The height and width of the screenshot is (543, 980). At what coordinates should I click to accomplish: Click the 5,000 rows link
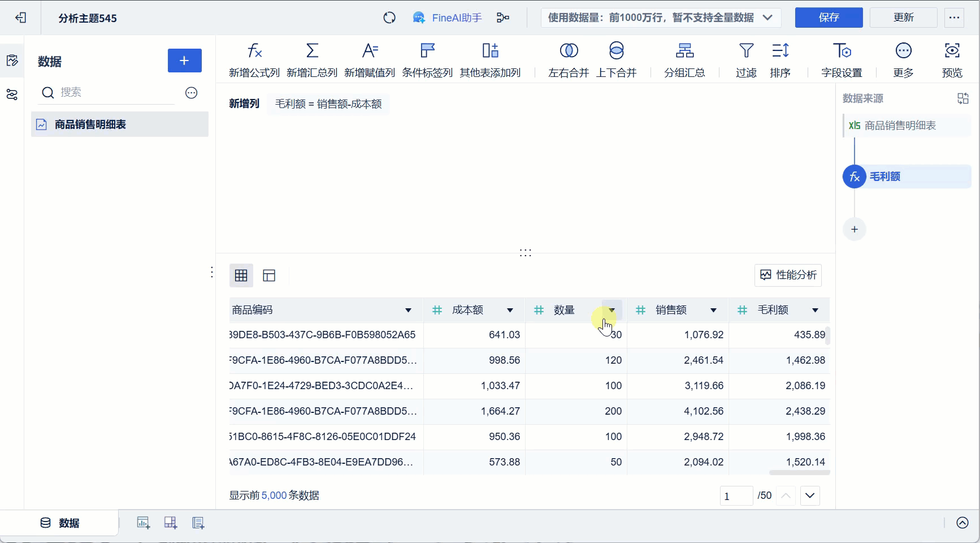tap(274, 495)
